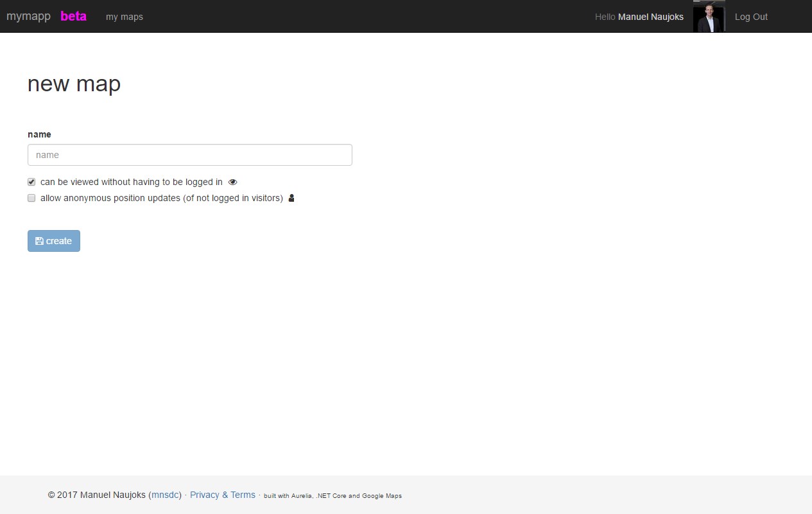Go to the mymapp home brand link
Screen dimensions: 812x514
pos(28,17)
